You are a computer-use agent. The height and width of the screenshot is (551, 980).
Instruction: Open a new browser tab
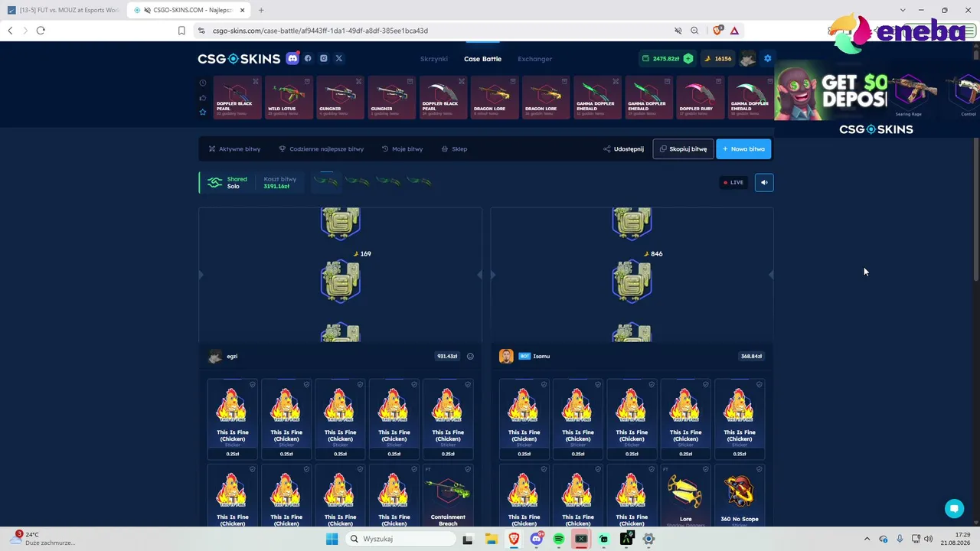point(261,10)
